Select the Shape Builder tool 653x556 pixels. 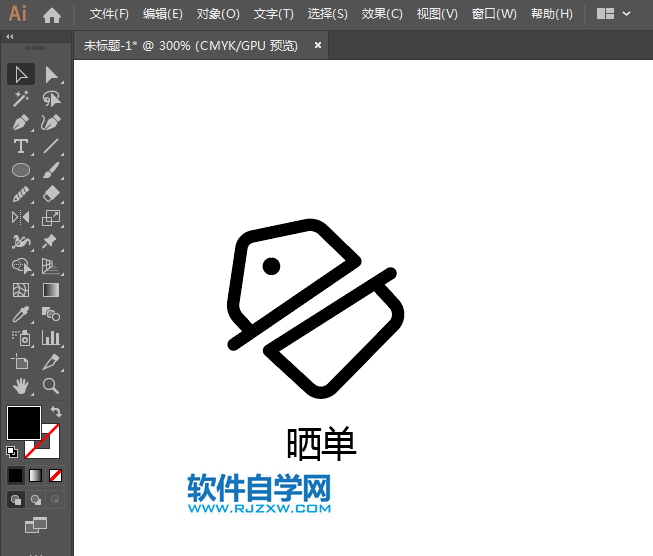coord(21,266)
